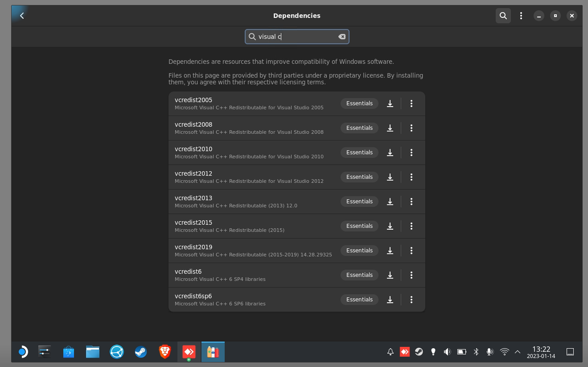The image size is (588, 367).
Task: Show the desktop using the corner button
Action: pos(570,352)
